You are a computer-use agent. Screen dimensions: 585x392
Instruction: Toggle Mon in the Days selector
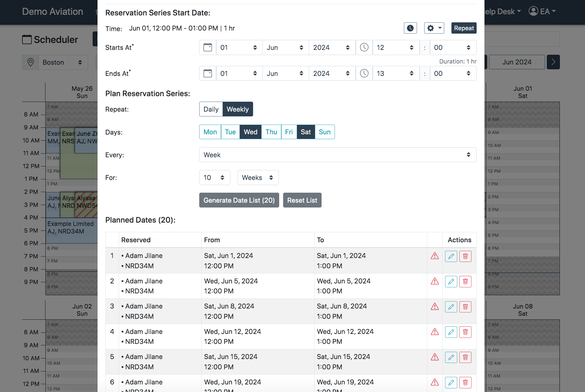click(x=210, y=132)
